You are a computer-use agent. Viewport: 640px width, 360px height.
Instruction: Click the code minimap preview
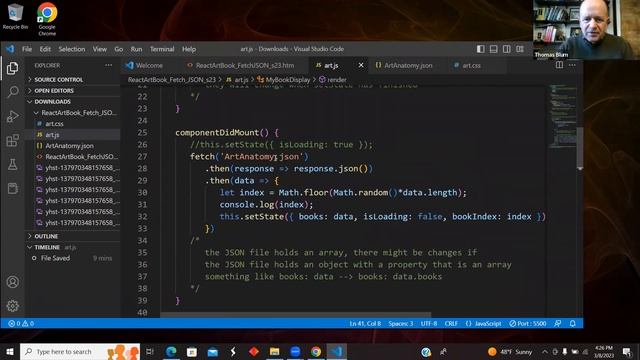[x=562, y=116]
